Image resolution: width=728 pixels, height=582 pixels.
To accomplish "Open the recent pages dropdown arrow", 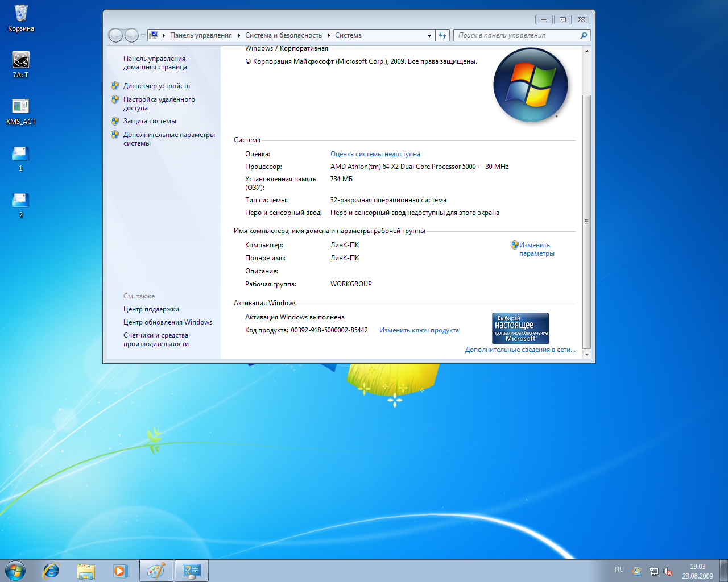I will pos(143,36).
